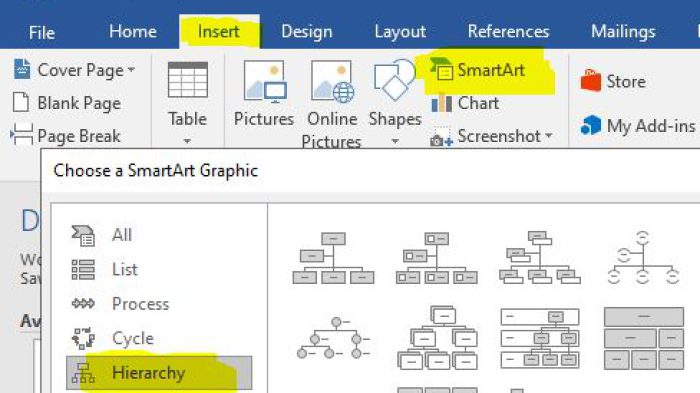Click the Table grid icon
This screenshot has width=700, height=393.
point(188,80)
